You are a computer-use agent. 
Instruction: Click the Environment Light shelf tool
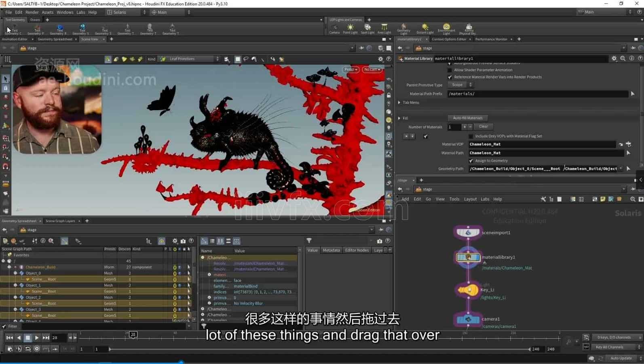[x=446, y=29]
